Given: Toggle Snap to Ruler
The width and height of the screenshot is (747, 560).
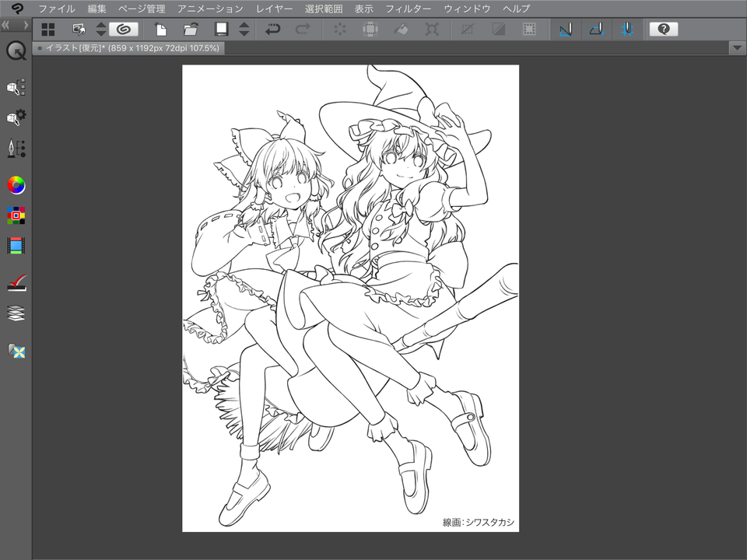Looking at the screenshot, I should coord(564,29).
